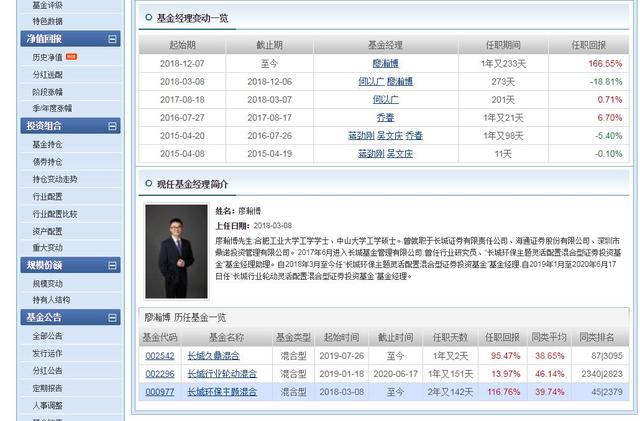The height and width of the screenshot is (421, 640).
Task: Click the hot badge beside 历史净值
Action: point(71,57)
